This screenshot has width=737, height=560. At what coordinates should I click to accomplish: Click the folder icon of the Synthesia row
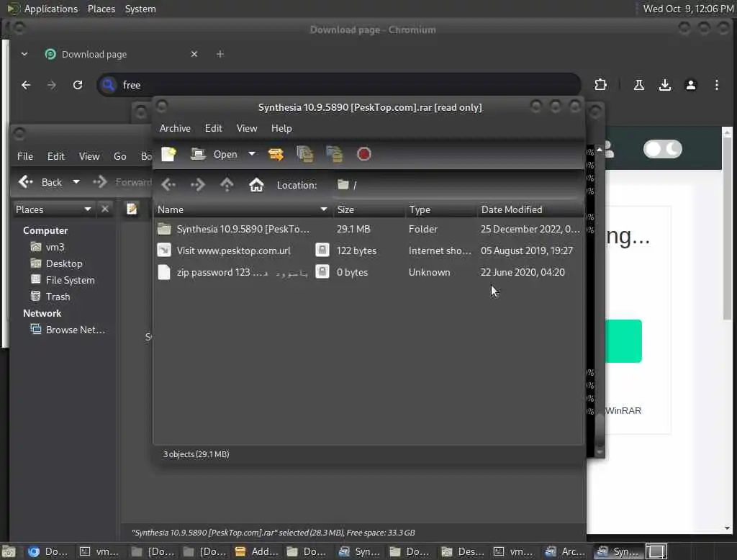tap(164, 229)
